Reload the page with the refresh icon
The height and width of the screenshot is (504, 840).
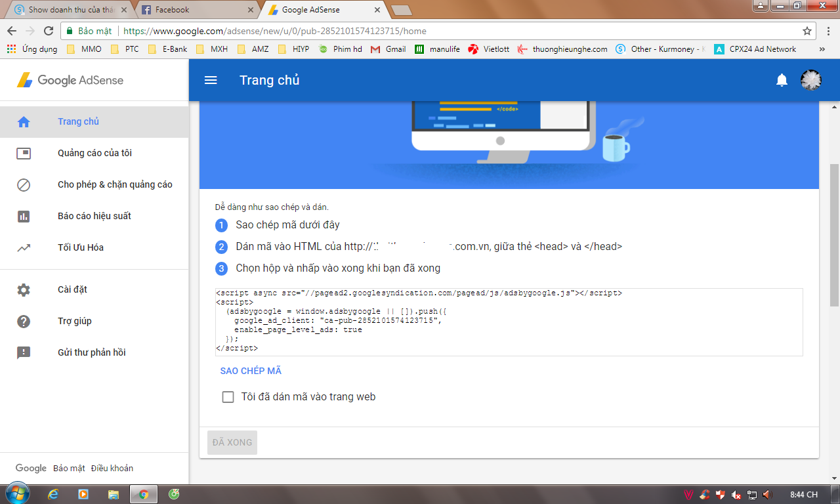coord(48,31)
